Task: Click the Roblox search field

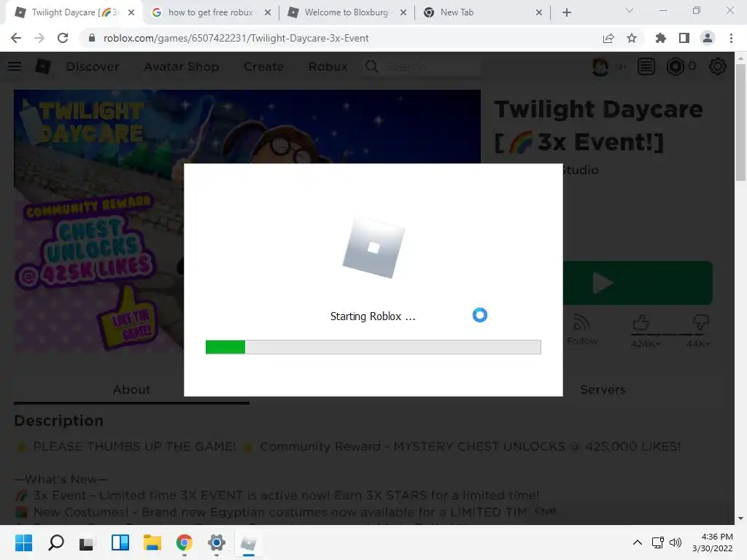Action: point(423,66)
